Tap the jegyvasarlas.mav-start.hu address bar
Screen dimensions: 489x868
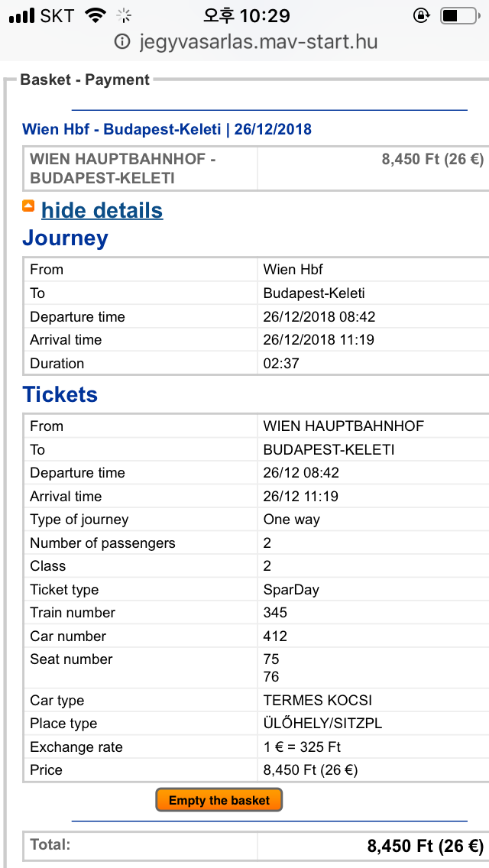coord(246,42)
